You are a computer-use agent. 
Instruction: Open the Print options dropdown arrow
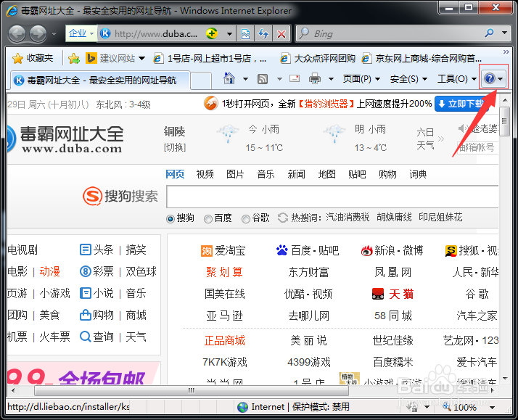tap(331, 79)
